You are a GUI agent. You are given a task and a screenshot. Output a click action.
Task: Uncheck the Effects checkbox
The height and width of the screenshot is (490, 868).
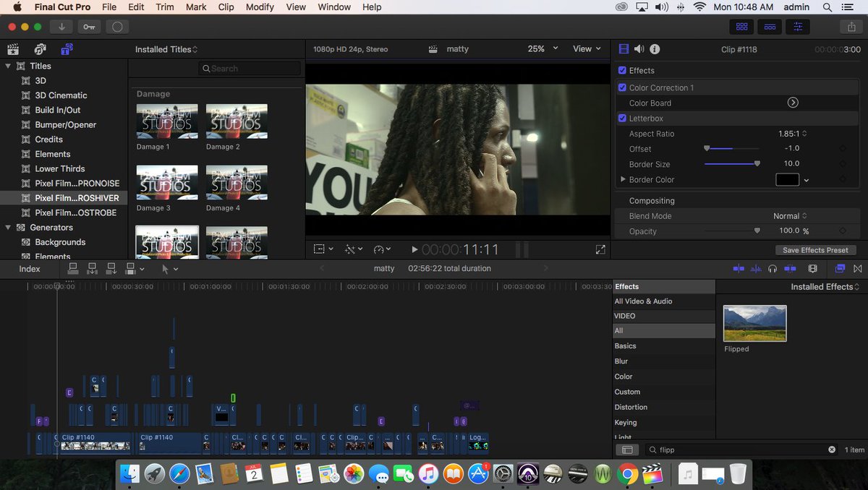[622, 70]
